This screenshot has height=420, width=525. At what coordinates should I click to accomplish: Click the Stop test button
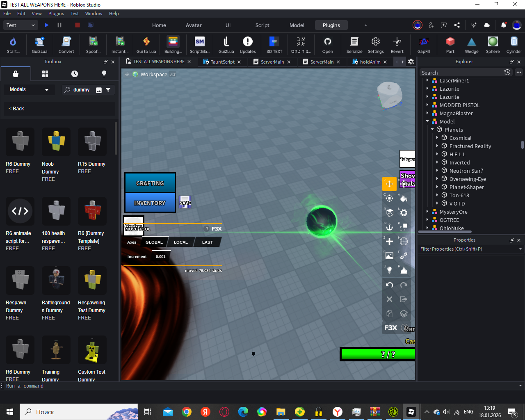[x=77, y=25]
